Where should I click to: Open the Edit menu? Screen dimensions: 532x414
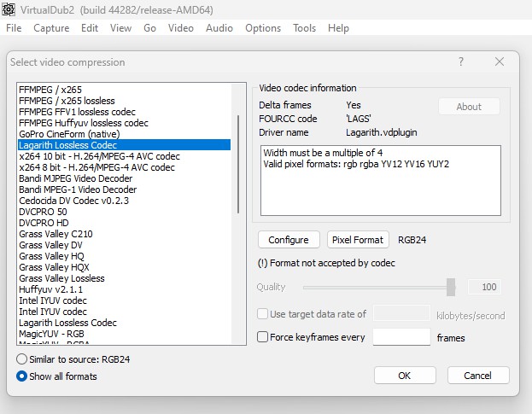pos(90,28)
